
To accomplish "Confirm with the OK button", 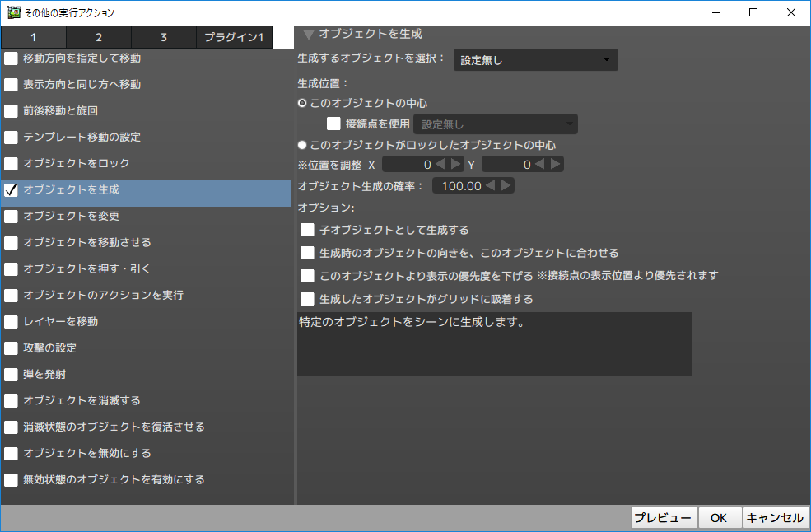I will [x=719, y=518].
